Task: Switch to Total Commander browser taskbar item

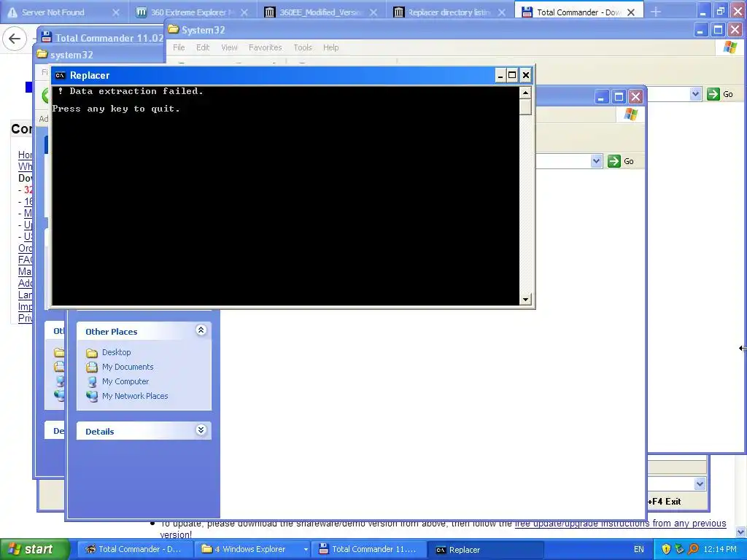Action: point(134,550)
